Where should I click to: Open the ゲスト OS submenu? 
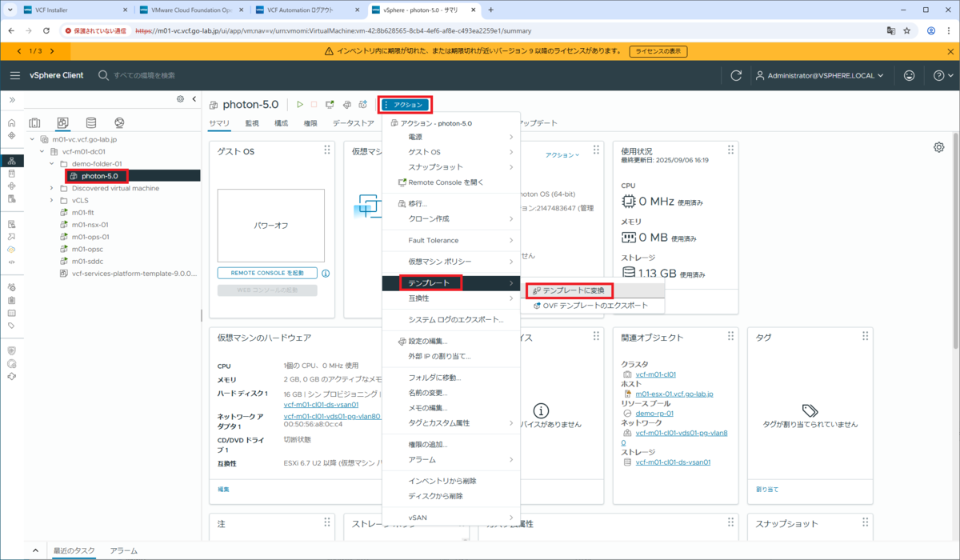tap(452, 152)
